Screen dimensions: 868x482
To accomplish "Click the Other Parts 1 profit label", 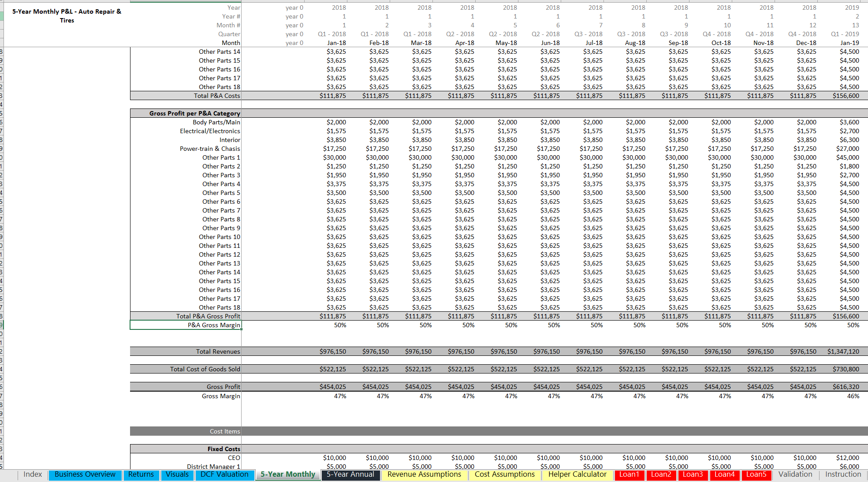I will click(221, 157).
